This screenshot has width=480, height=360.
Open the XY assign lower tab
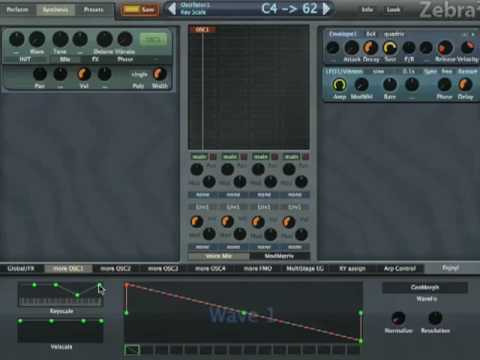352,268
